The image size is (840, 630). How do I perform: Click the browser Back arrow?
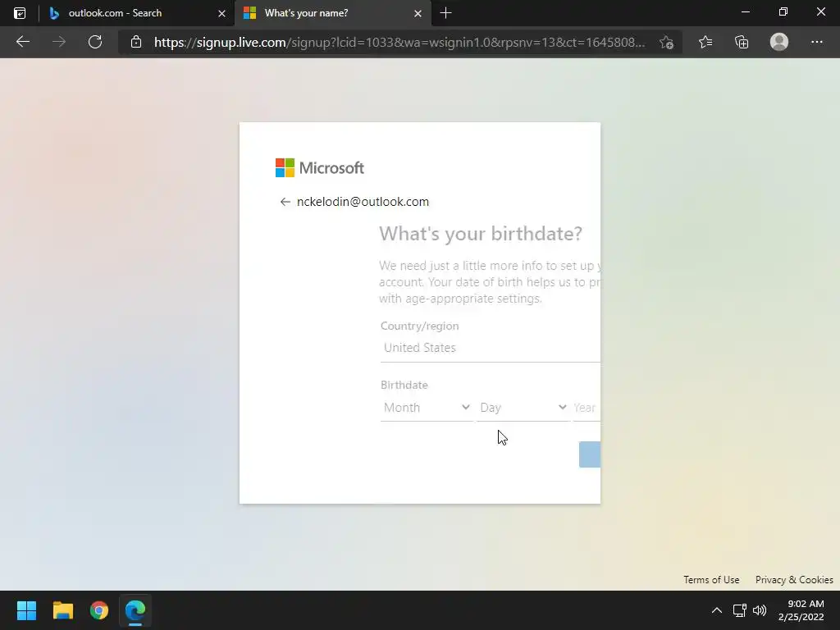point(23,42)
